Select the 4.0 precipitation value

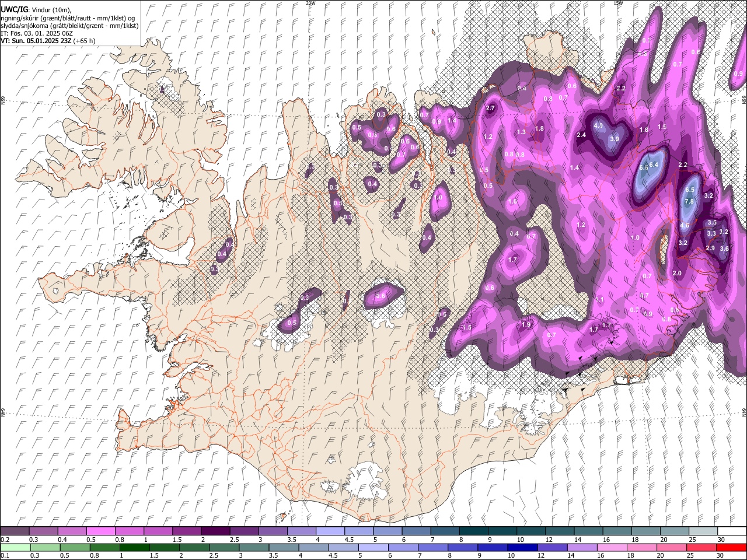point(598,126)
